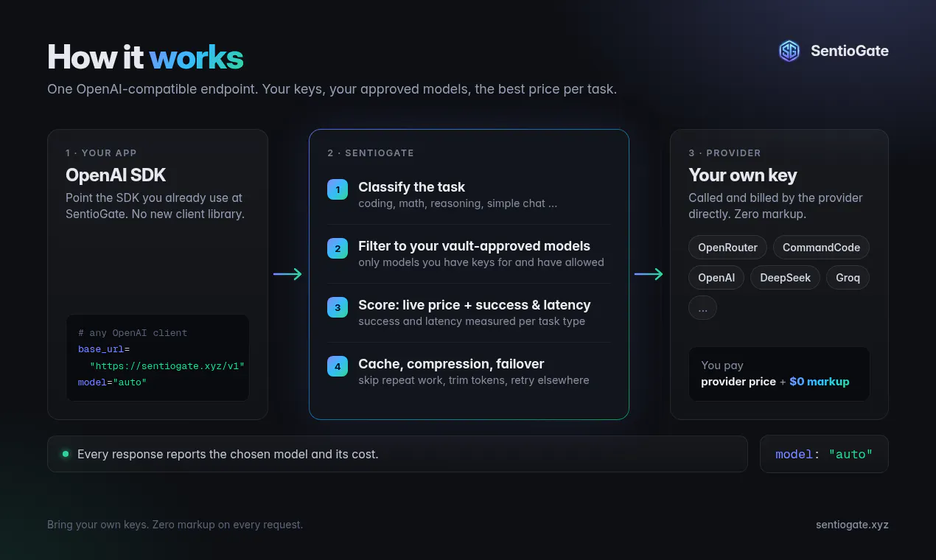The image size is (936, 560).
Task: Click the "provider price" text
Action: point(738,382)
